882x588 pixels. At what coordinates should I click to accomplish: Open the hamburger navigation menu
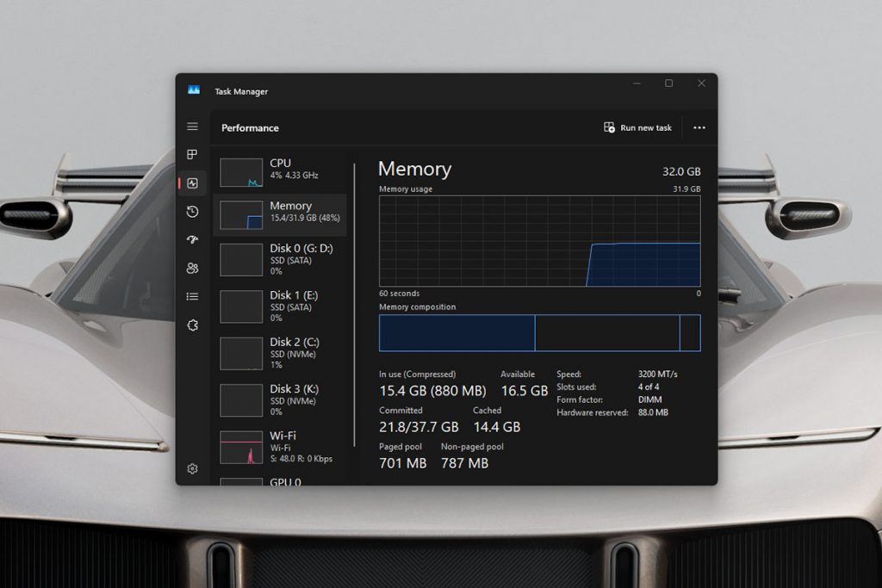click(x=192, y=127)
